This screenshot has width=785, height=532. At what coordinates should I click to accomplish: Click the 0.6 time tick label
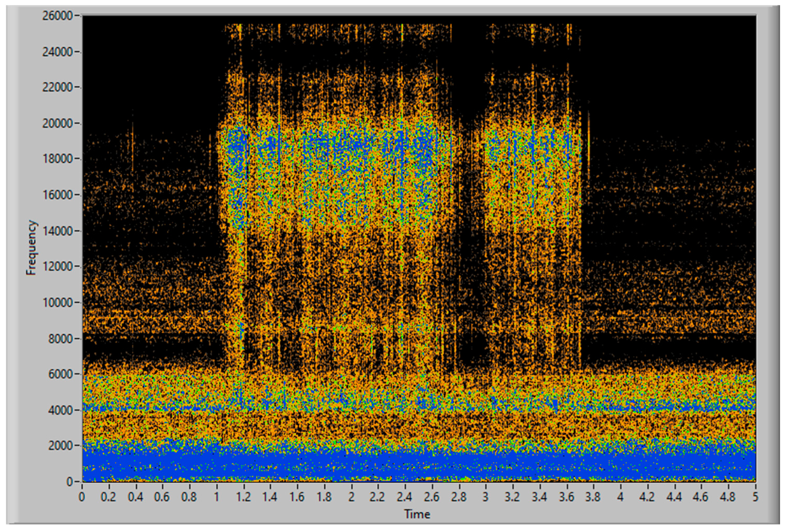(x=162, y=497)
